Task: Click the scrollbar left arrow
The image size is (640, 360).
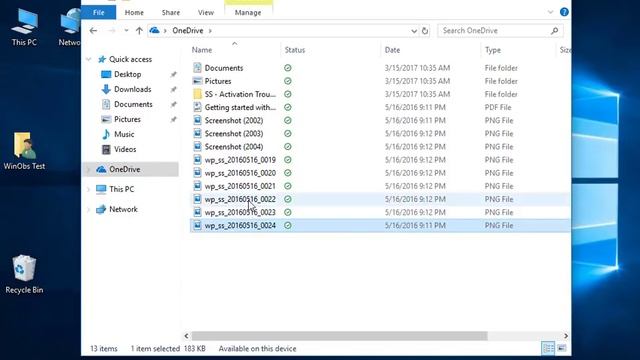Action: pos(187,336)
